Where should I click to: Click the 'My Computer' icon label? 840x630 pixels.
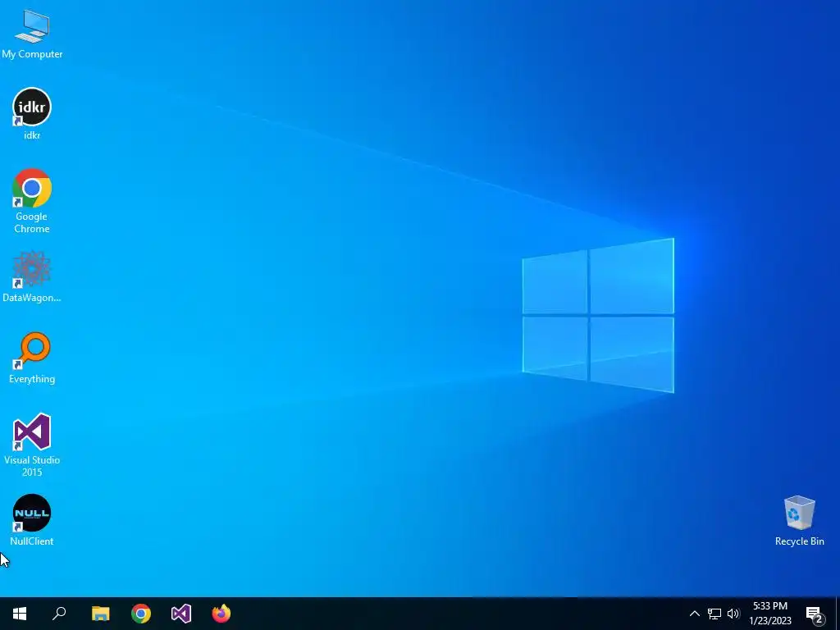[32, 54]
